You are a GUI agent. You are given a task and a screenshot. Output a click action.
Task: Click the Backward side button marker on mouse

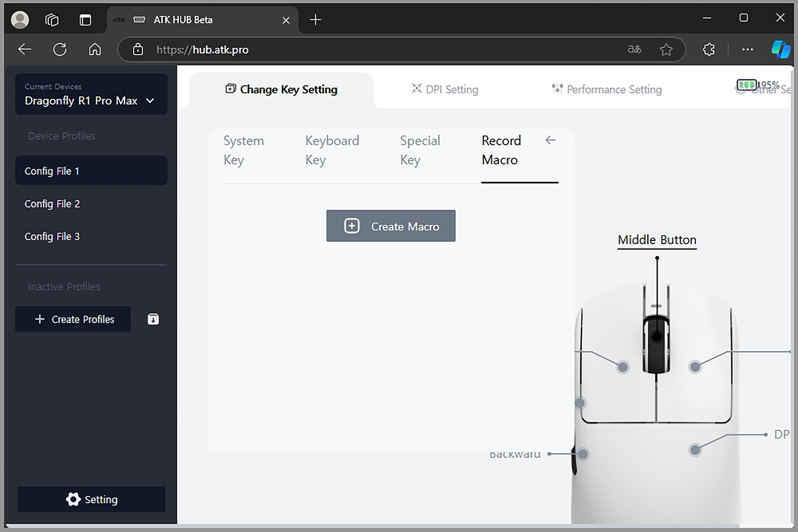click(583, 454)
